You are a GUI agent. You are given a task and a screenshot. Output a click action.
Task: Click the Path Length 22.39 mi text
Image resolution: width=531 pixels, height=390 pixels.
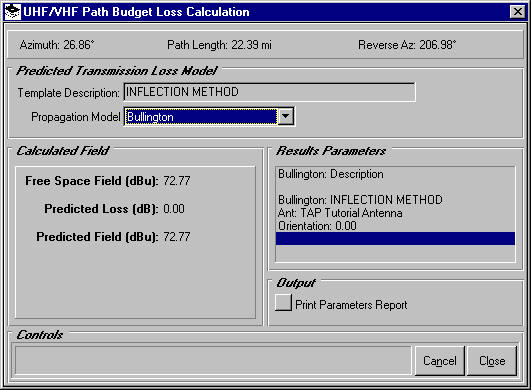(219, 45)
